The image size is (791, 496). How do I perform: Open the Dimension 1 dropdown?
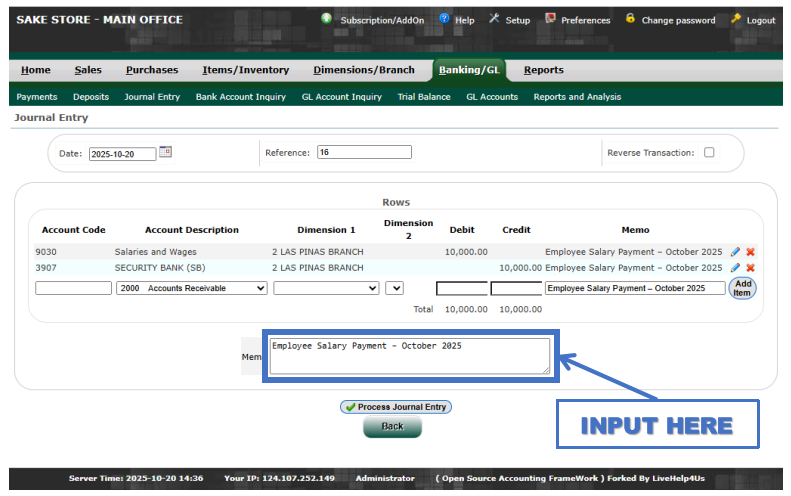[326, 288]
